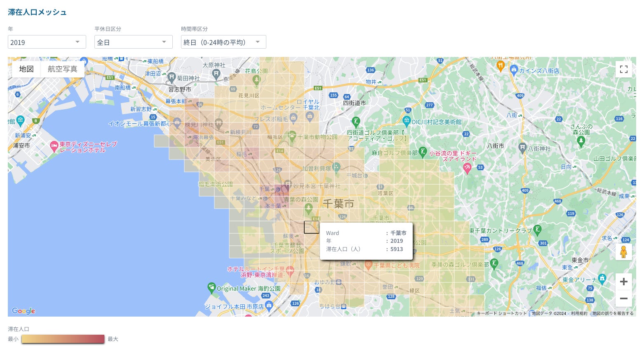
Task: Click the 東金市 city label
Action: click(x=580, y=260)
